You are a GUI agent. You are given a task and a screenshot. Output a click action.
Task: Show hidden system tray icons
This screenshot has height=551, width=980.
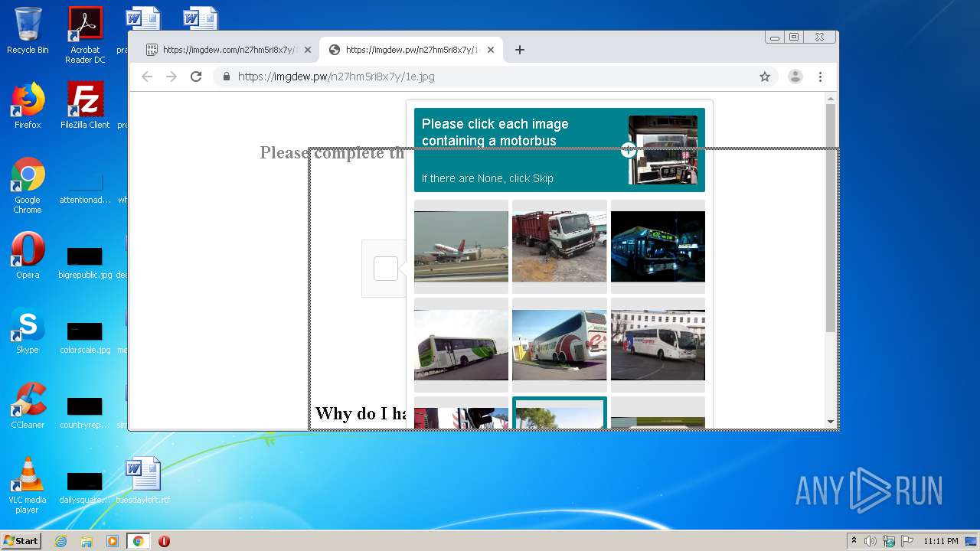pos(854,541)
